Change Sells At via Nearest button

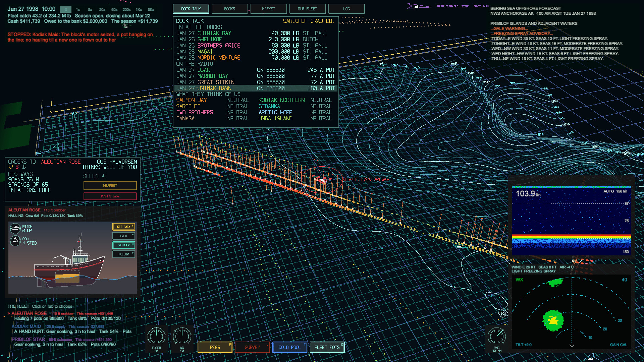coord(110,185)
